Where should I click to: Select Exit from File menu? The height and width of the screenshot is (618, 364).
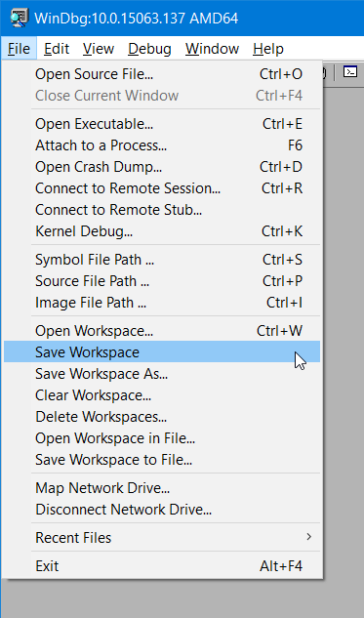tap(162, 566)
